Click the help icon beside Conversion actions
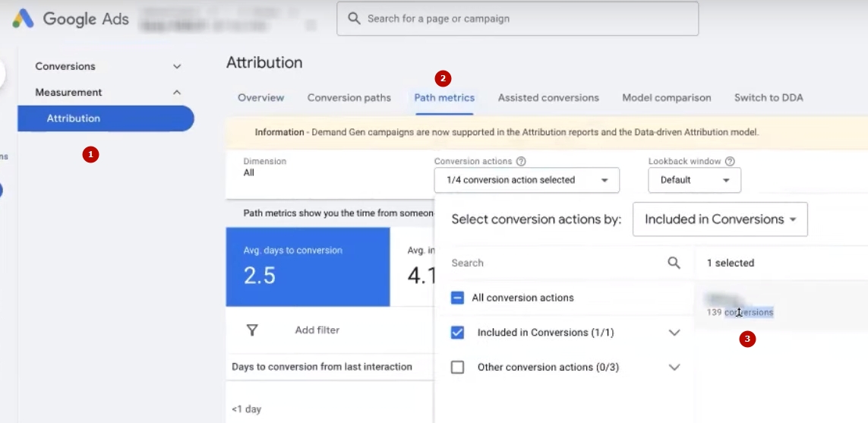The image size is (868, 423). (x=520, y=162)
